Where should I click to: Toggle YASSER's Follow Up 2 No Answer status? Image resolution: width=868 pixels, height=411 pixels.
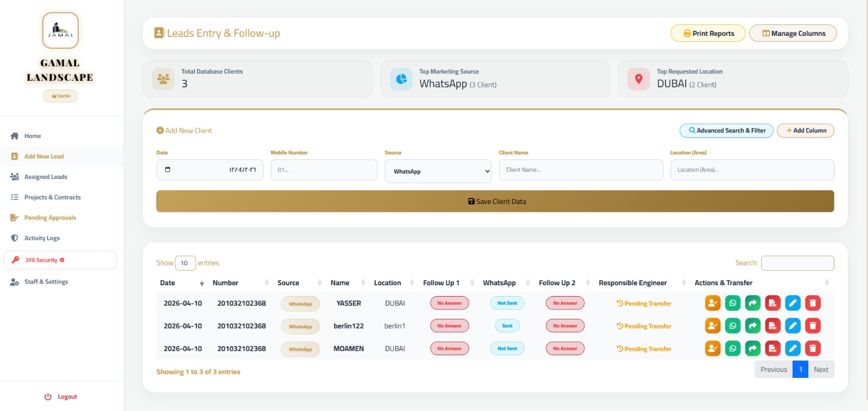tap(565, 303)
